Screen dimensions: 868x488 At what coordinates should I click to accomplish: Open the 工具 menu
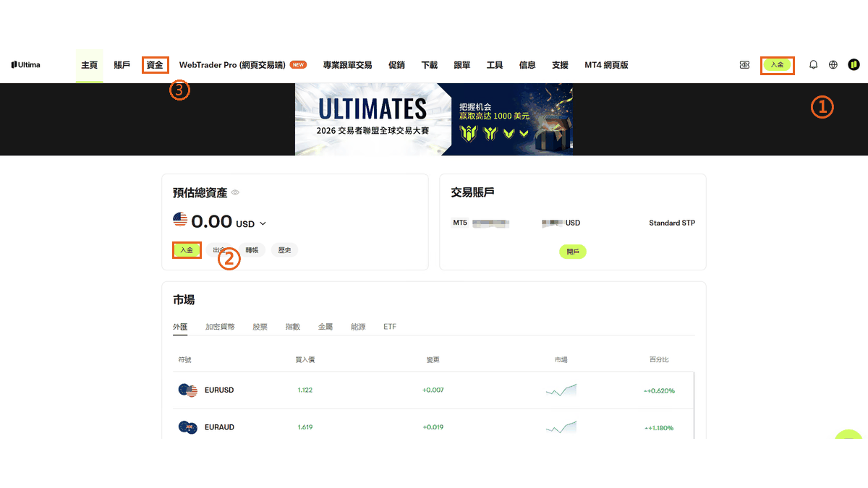(495, 65)
